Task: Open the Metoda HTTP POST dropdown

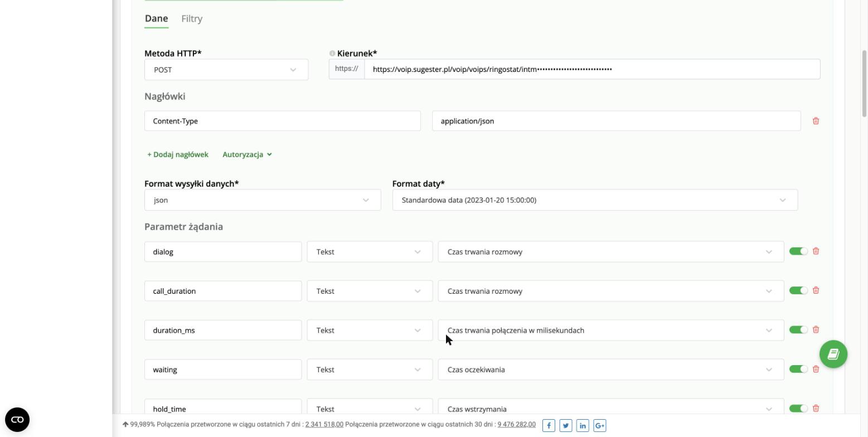Action: [x=226, y=70]
